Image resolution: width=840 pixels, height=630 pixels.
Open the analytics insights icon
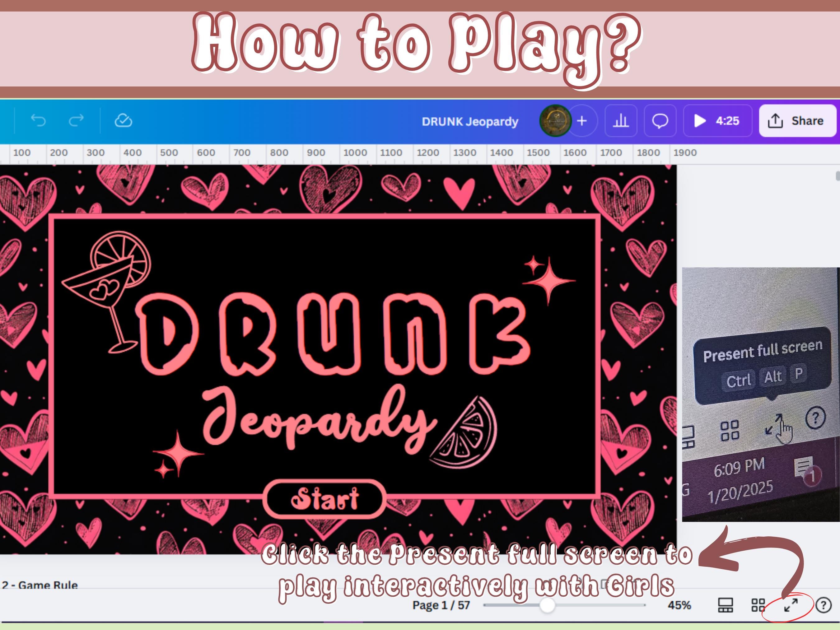click(x=621, y=121)
